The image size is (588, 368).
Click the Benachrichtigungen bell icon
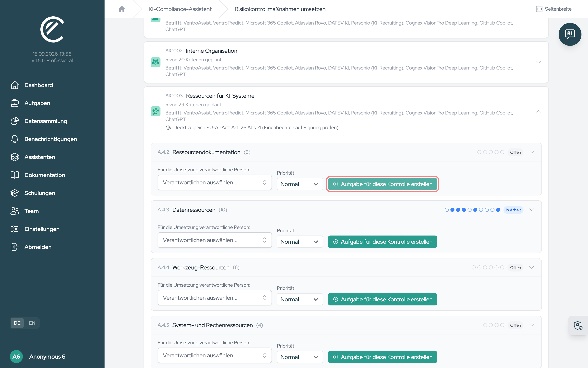click(x=14, y=139)
